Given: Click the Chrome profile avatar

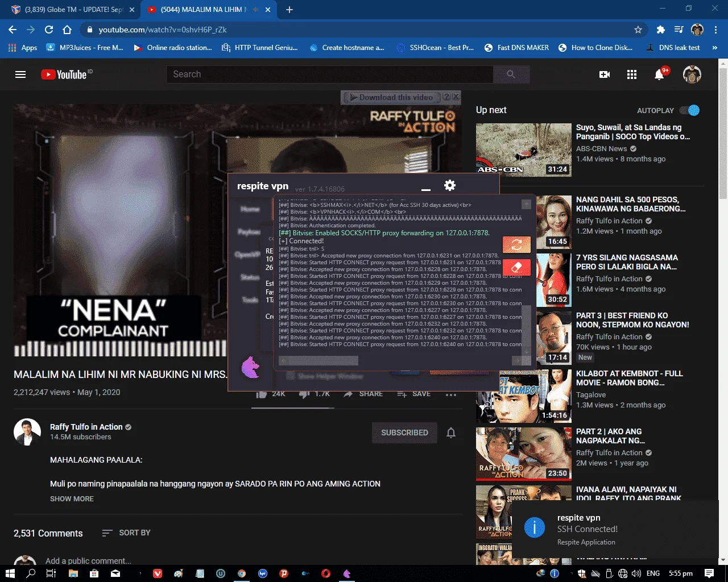Looking at the screenshot, I should [697, 30].
